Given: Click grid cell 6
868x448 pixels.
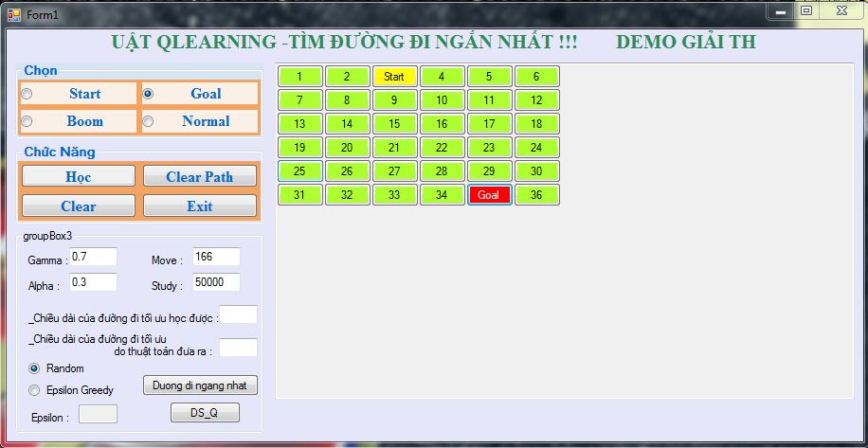Looking at the screenshot, I should tap(537, 77).
